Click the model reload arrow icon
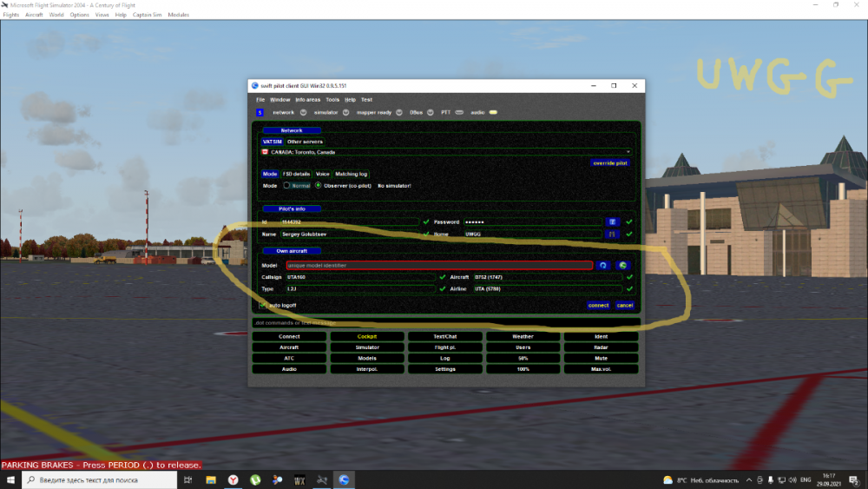Screen dimensions: 868x489 (603, 265)
